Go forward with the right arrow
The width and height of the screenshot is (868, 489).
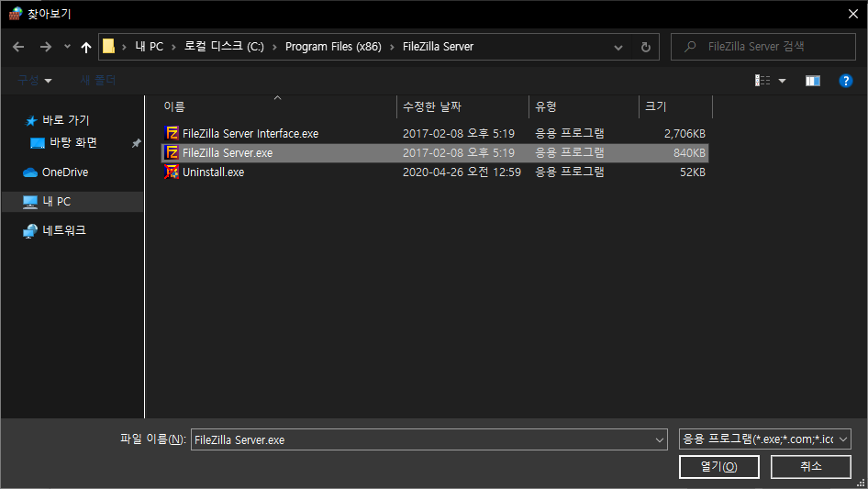click(45, 47)
